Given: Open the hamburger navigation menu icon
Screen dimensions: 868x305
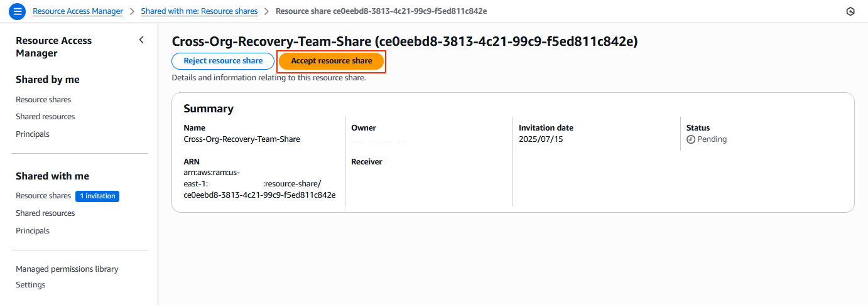Looking at the screenshot, I should (17, 11).
